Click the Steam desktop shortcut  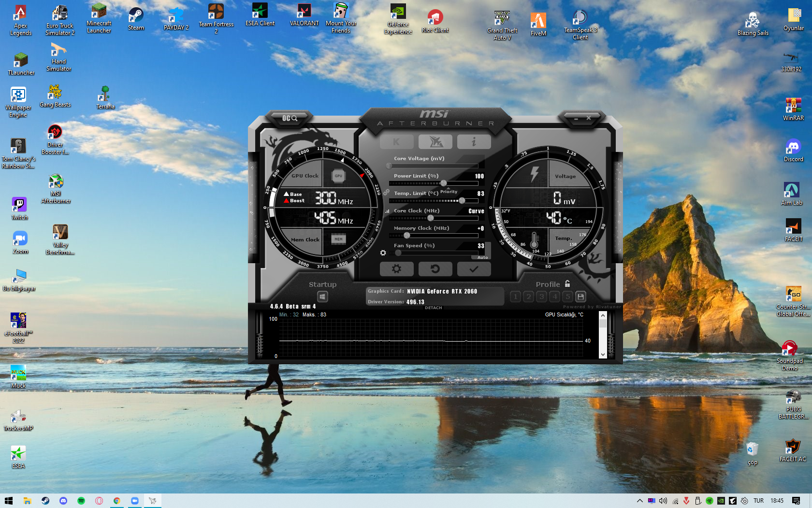(x=136, y=19)
